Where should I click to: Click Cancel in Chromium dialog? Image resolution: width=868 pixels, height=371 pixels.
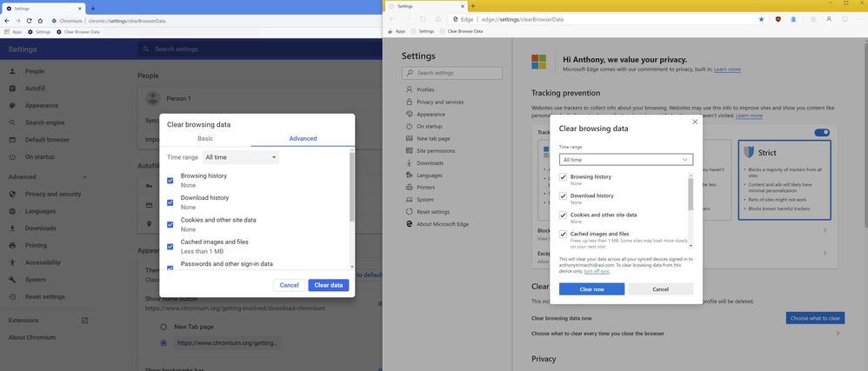pos(289,285)
